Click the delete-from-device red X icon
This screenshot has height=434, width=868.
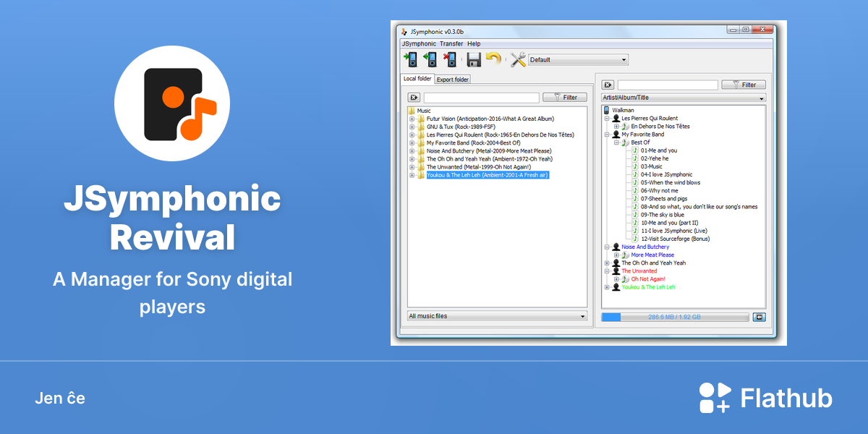[450, 60]
